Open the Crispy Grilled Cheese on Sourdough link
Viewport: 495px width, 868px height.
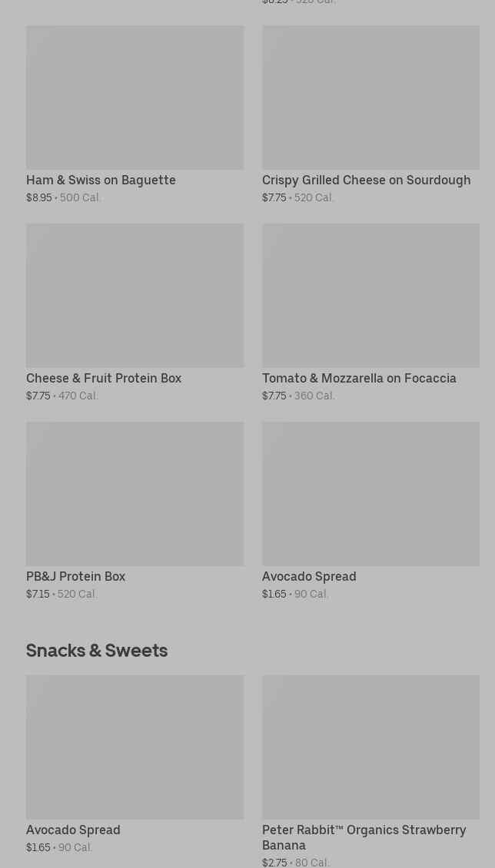click(366, 181)
